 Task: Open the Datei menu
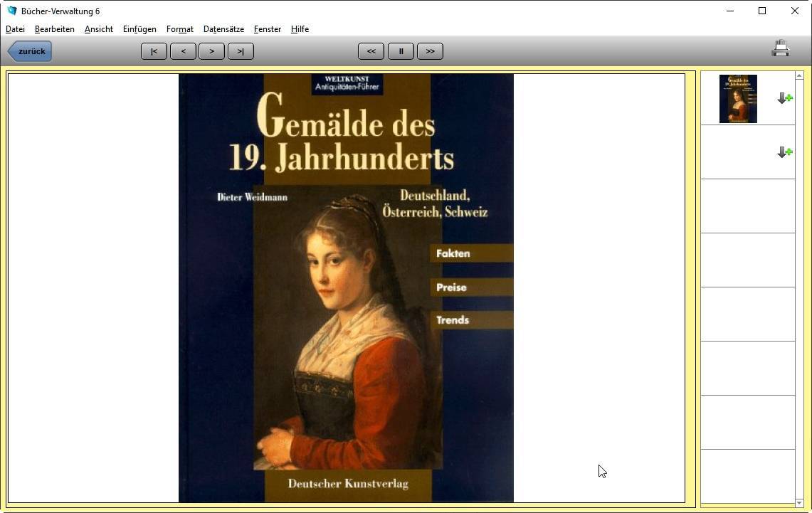(x=15, y=29)
